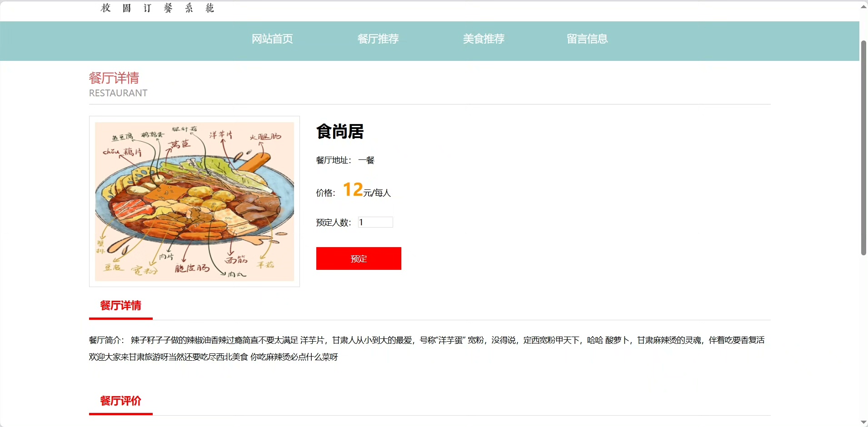Image resolution: width=868 pixels, height=427 pixels.
Task: Click the scrollbar down arrow
Action: [x=863, y=422]
